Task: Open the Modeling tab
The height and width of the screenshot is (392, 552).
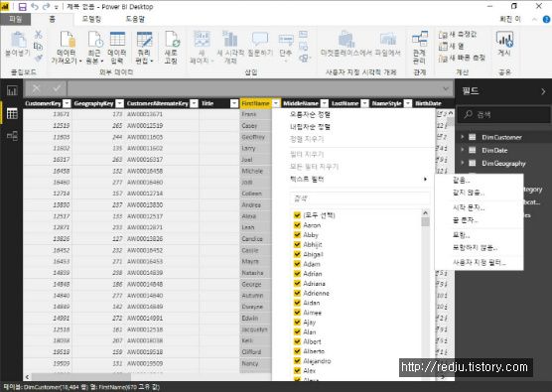Action: click(91, 19)
